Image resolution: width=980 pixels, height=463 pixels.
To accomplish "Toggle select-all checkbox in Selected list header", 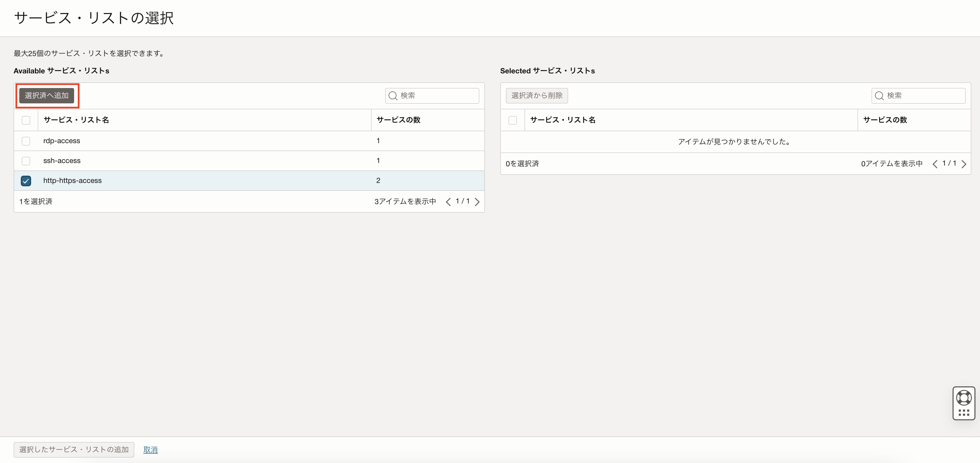I will 513,120.
